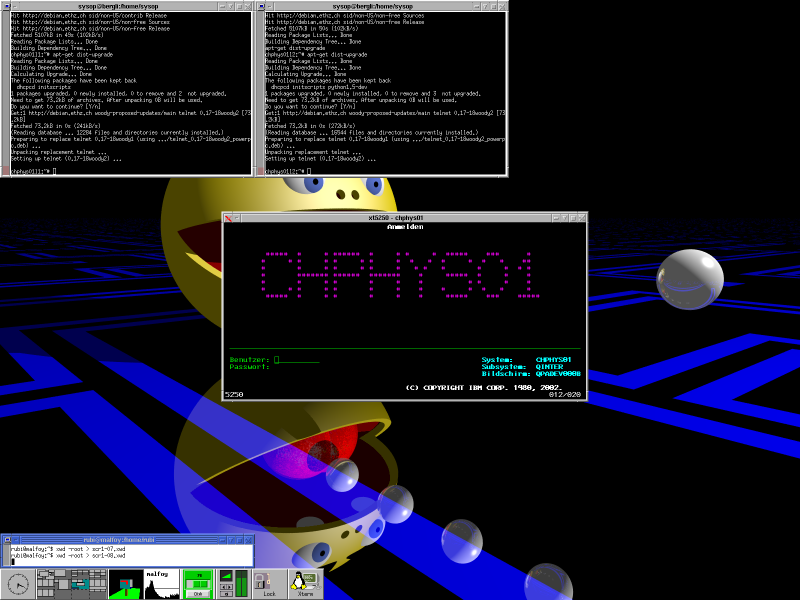Click the 'QINTER' subsystem value

[x=549, y=367]
